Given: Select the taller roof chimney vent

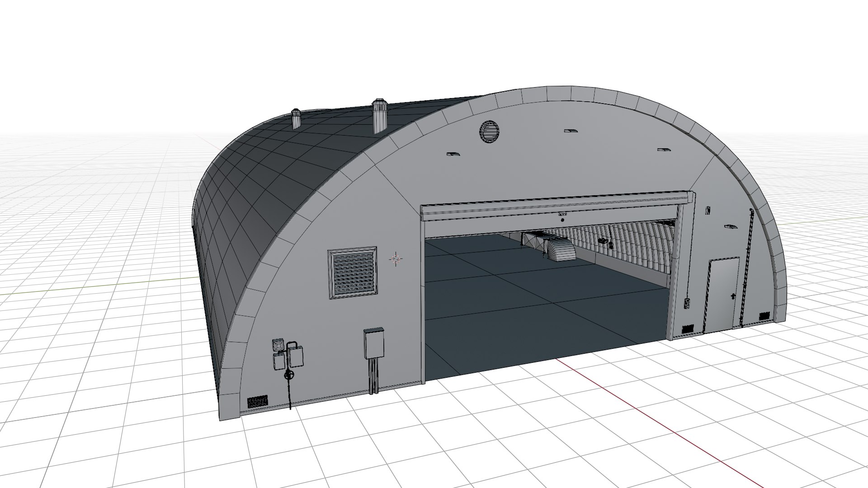Looking at the screenshot, I should pyautogui.click(x=379, y=117).
